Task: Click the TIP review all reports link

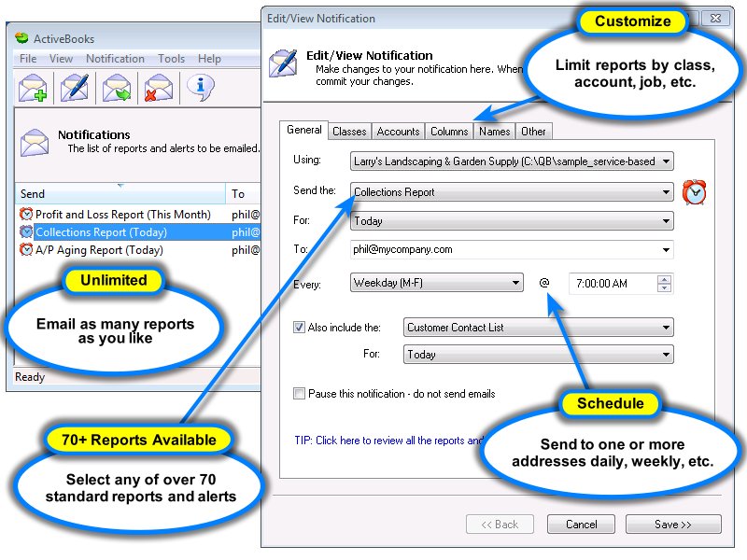Action: coord(388,441)
